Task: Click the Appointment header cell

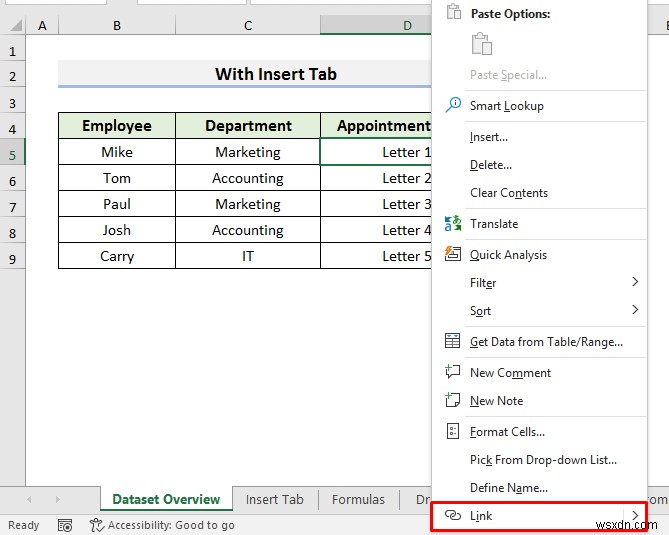Action: point(376,125)
